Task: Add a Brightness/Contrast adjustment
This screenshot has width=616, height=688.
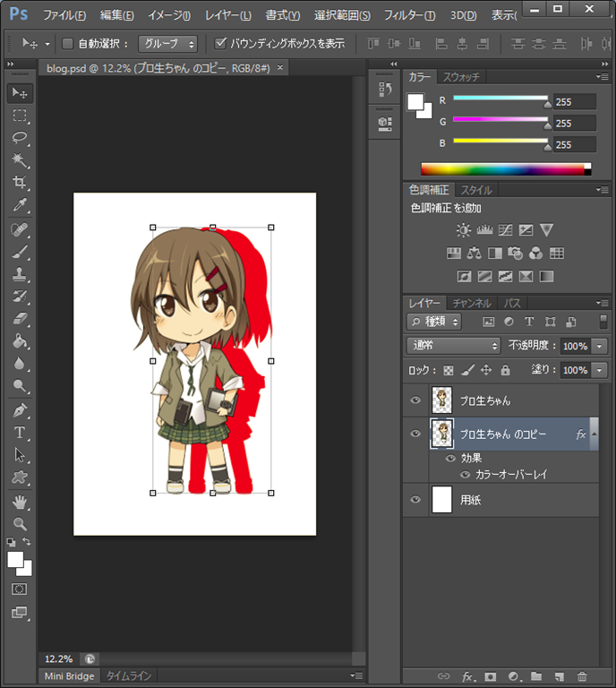Action: (463, 230)
